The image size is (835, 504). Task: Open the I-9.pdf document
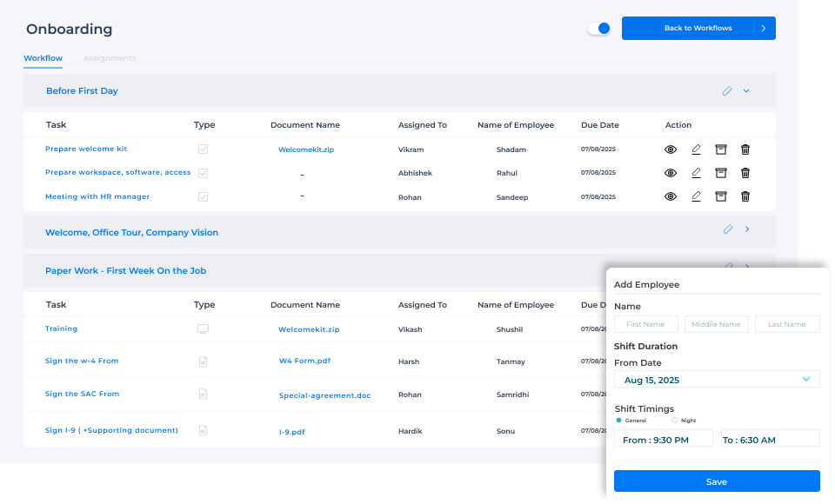click(292, 432)
